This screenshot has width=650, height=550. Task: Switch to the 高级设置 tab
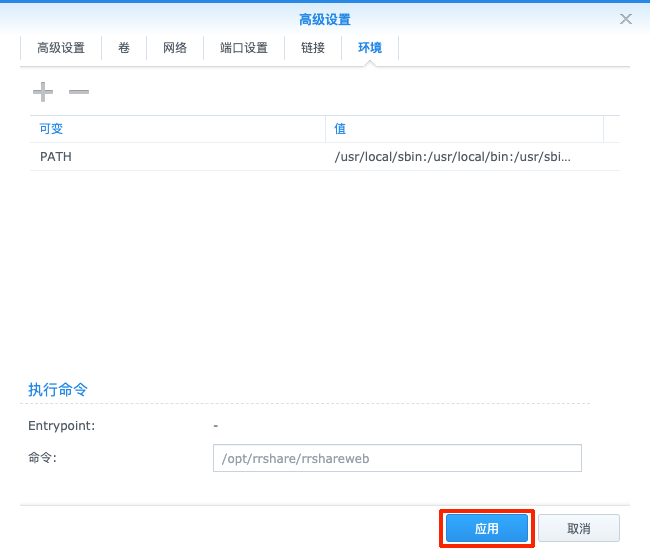pyautogui.click(x=61, y=48)
